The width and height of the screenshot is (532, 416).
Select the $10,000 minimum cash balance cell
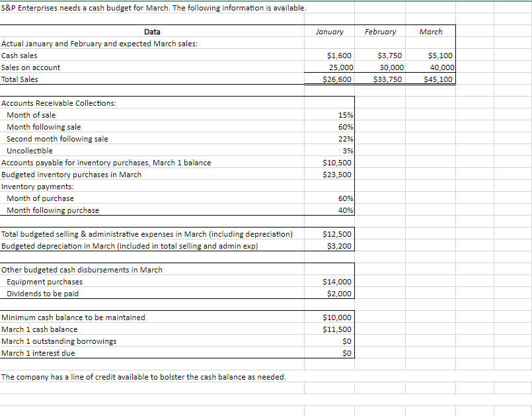[x=339, y=317]
